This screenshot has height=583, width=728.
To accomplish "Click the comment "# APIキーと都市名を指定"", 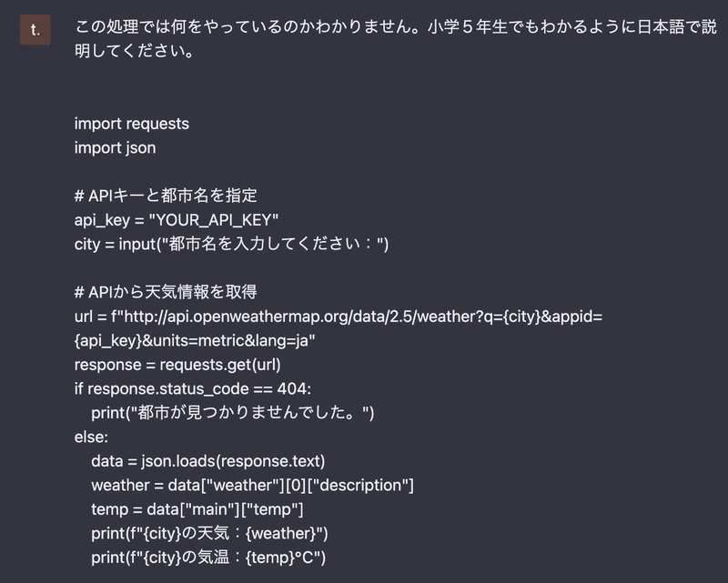I will pos(166,196).
